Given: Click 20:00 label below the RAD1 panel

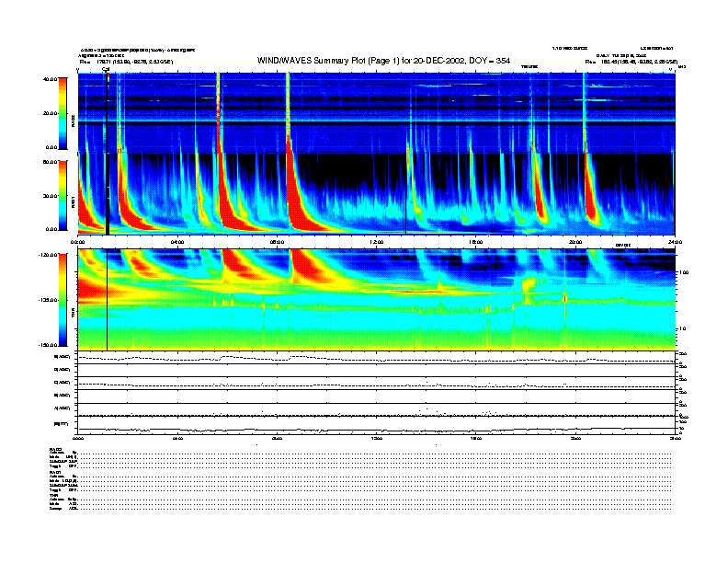Looking at the screenshot, I should [x=575, y=242].
